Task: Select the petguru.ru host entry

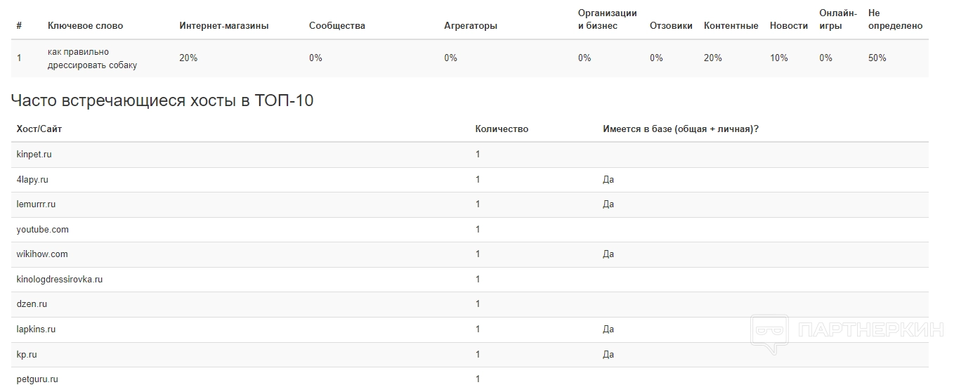Action: click(37, 379)
